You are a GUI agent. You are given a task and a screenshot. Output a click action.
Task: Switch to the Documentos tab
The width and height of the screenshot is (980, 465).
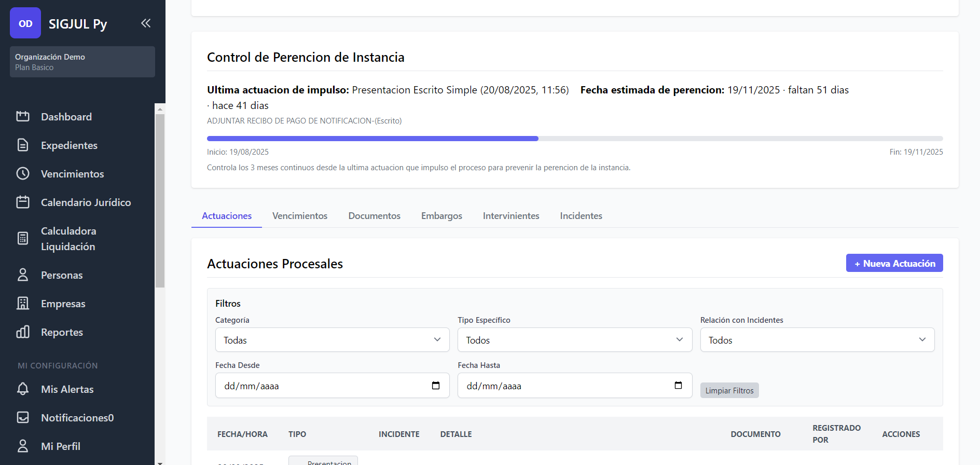coord(374,216)
